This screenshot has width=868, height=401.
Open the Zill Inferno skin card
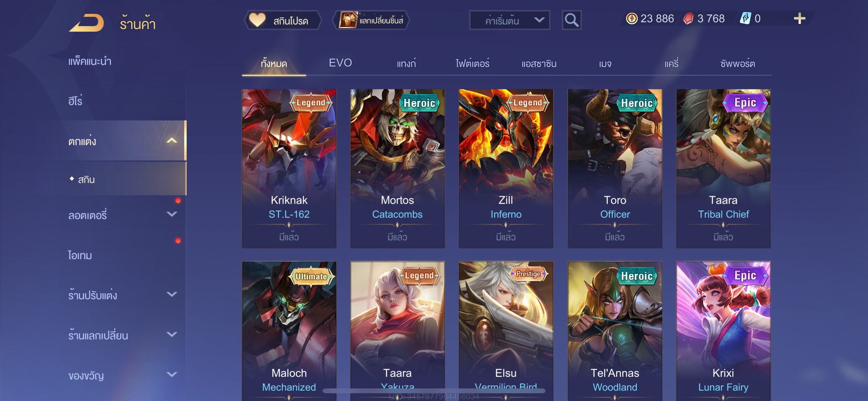506,169
